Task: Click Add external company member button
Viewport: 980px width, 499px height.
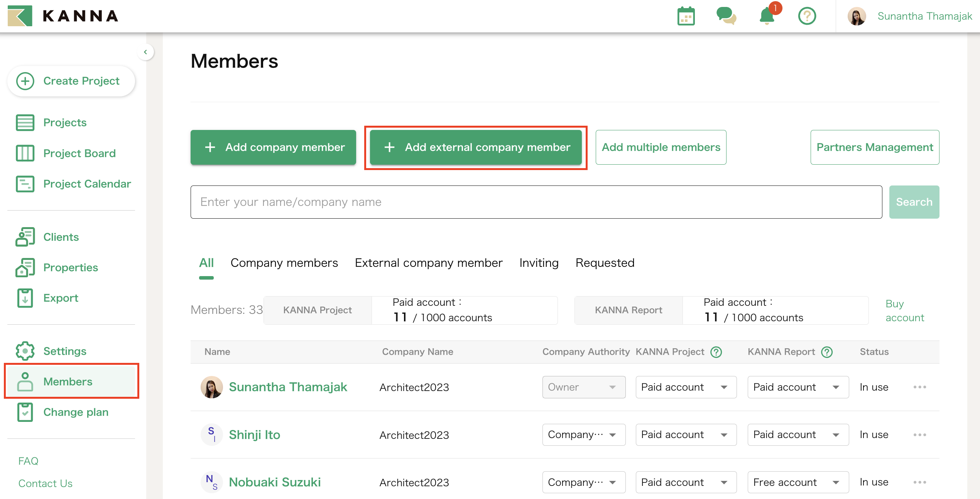Action: coord(475,147)
